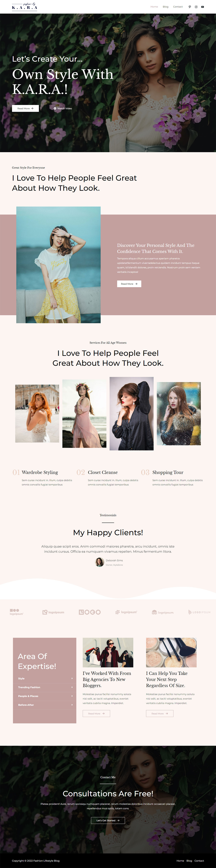Open the Pinterest icon in the header
The width and height of the screenshot is (216, 868).
click(x=190, y=7)
